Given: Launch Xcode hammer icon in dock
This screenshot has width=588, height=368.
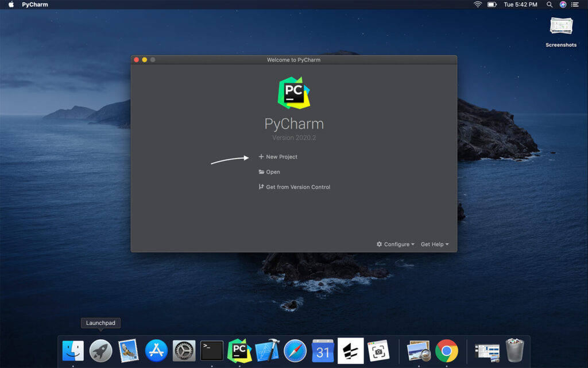Looking at the screenshot, I should tap(268, 350).
